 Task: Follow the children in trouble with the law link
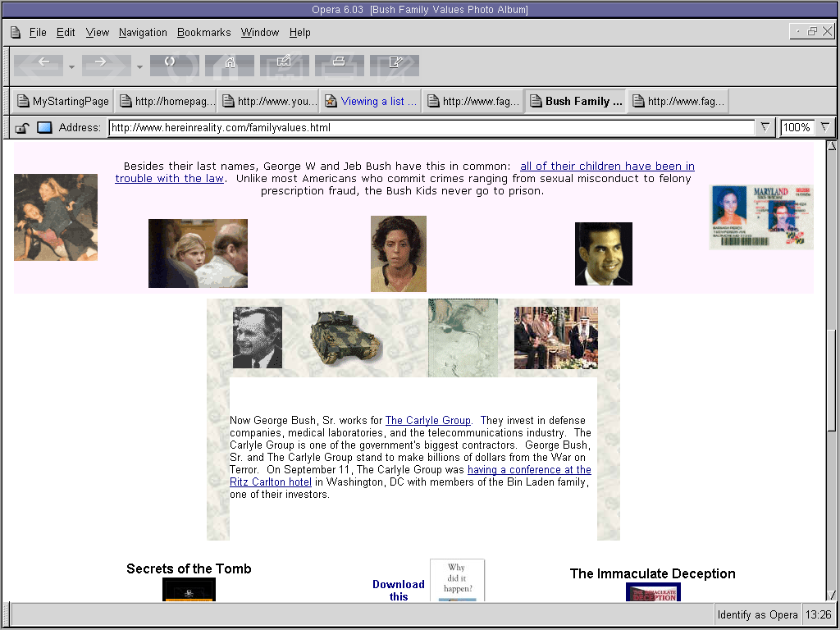point(405,172)
